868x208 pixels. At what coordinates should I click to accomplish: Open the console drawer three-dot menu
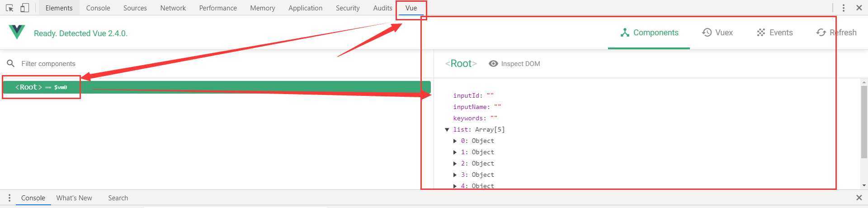click(9, 198)
